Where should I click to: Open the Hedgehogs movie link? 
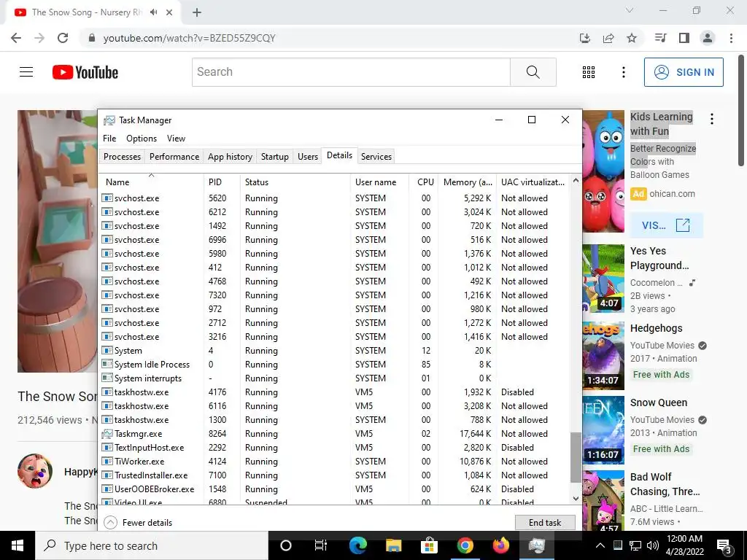[656, 328]
